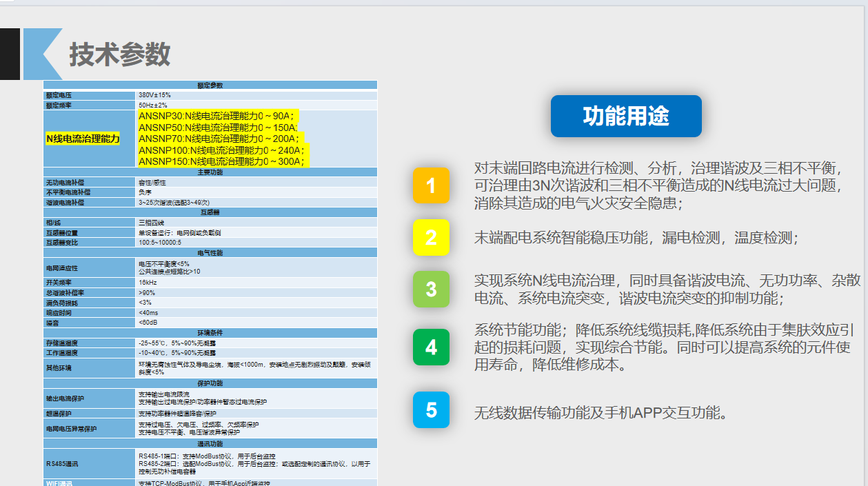Screen dimensions: 868x486
Task: Click the 额定参数 table section header
Action: (210, 85)
